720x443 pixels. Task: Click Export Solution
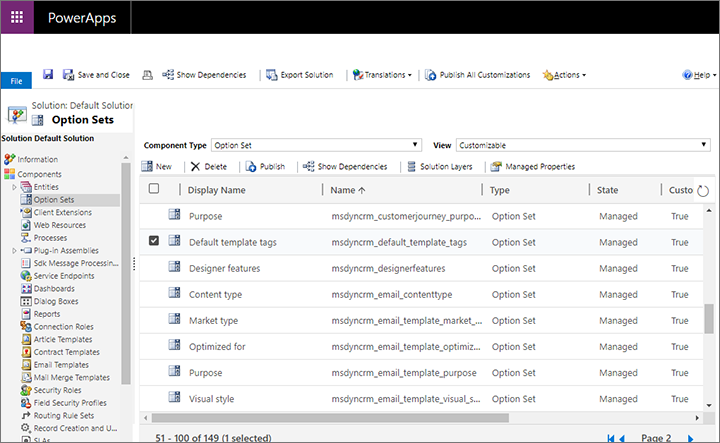pos(300,75)
